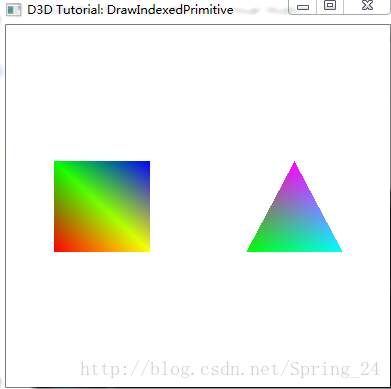Maximize the D3D Tutorial window
The height and width of the screenshot is (389, 391).
pos(330,6)
